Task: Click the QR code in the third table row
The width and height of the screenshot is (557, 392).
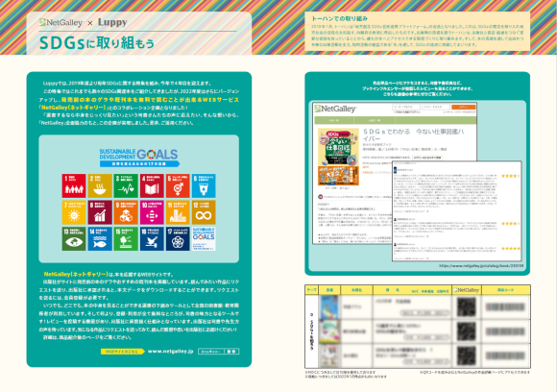Action: tap(466, 355)
